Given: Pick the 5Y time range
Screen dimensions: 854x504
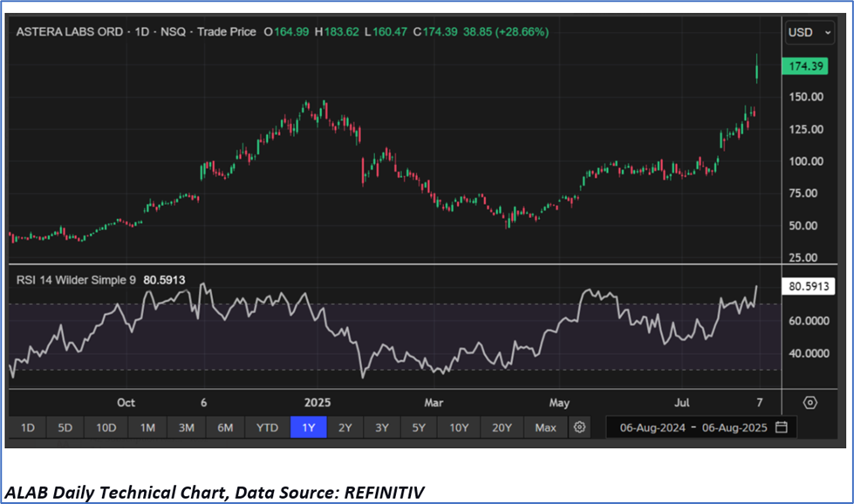Looking at the screenshot, I should click(419, 427).
